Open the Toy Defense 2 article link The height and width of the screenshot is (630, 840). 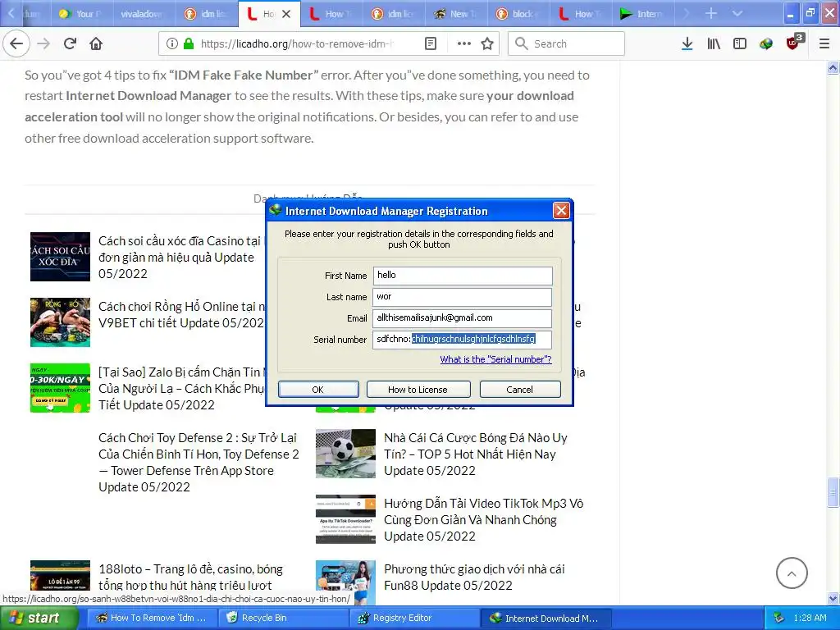pyautogui.click(x=199, y=463)
